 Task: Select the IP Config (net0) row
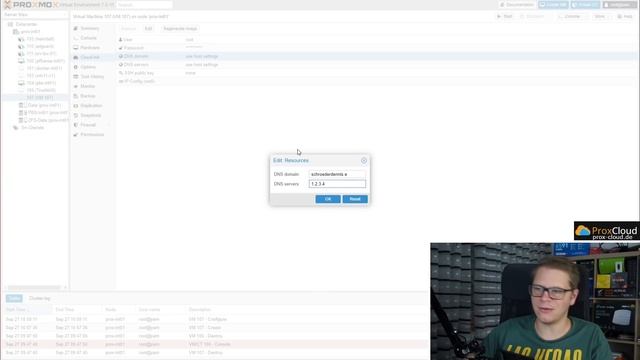click(376, 81)
